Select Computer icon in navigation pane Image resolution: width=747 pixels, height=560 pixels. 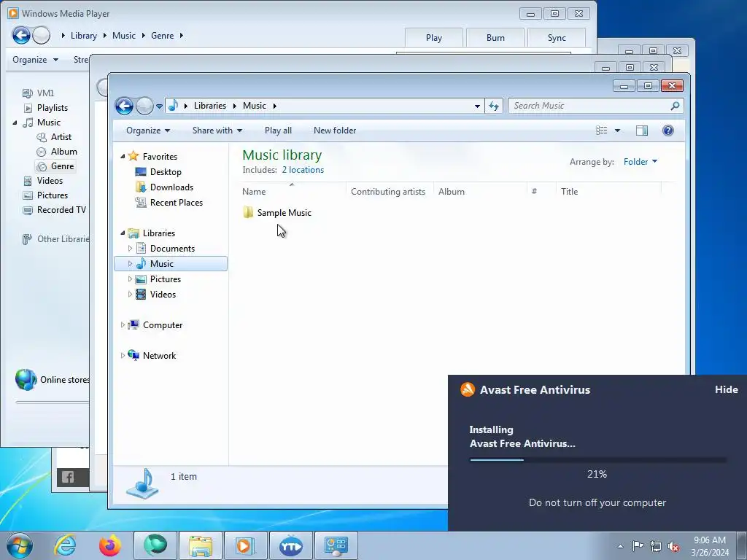(134, 324)
